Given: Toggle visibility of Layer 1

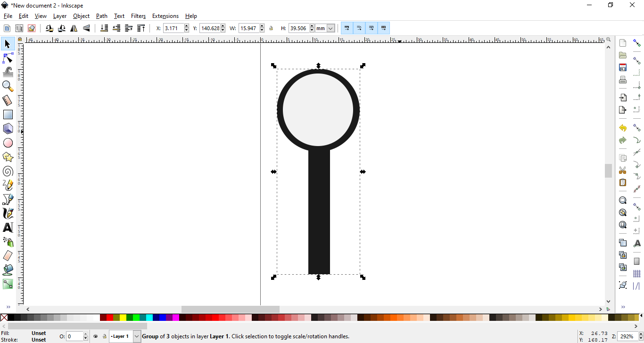Looking at the screenshot, I should click(96, 336).
